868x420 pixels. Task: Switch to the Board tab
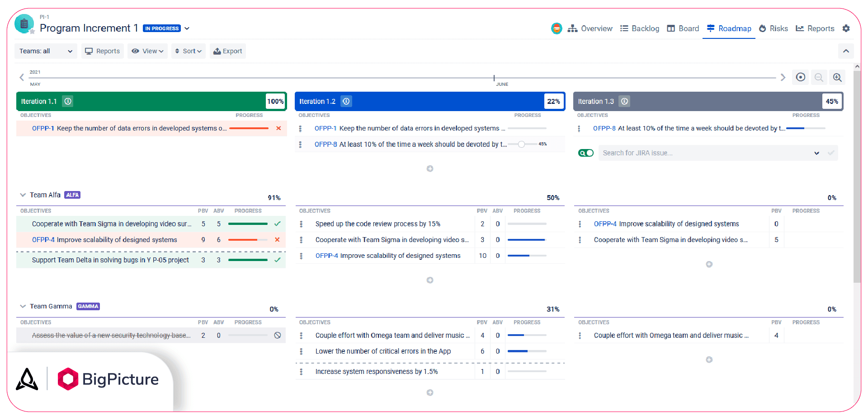(x=683, y=28)
